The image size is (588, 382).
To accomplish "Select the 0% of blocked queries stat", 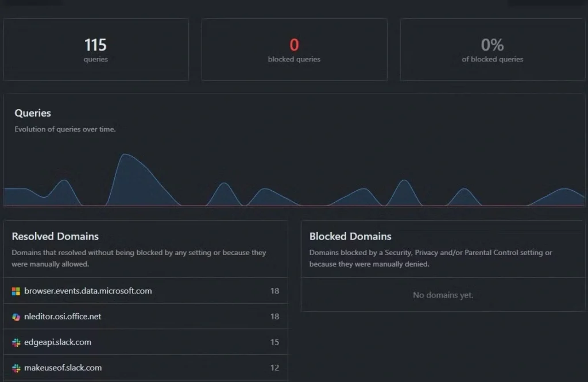I will click(x=492, y=45).
